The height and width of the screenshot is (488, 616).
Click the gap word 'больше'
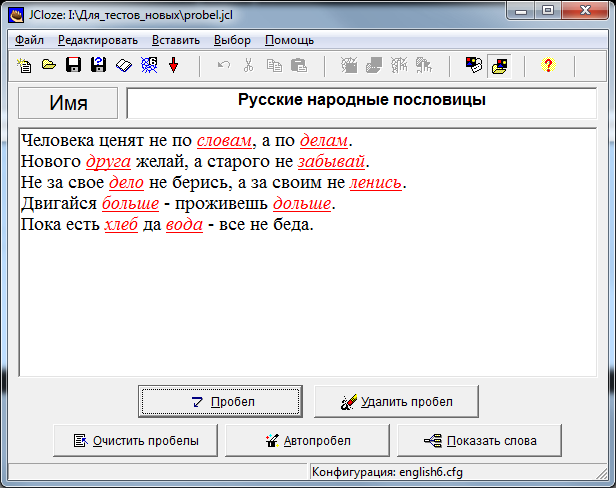130,204
